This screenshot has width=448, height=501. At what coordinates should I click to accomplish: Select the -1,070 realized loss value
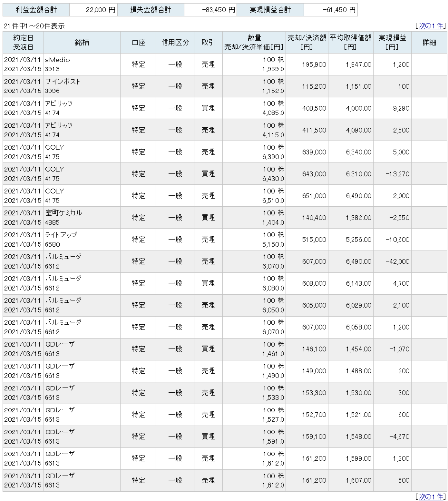[400, 349]
